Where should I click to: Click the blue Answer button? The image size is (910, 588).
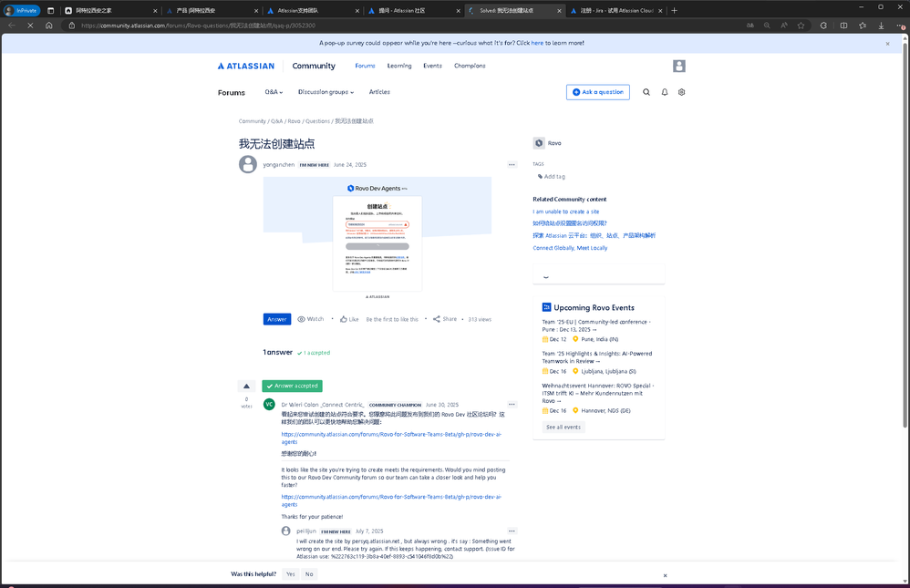277,319
